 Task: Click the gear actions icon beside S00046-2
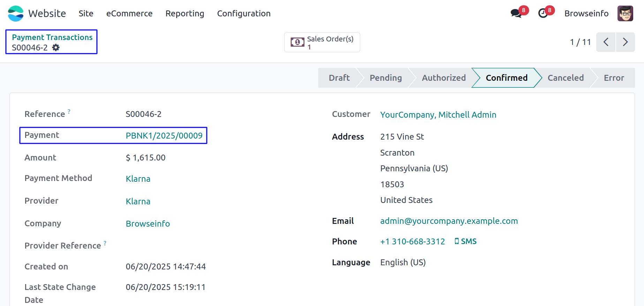(56, 48)
